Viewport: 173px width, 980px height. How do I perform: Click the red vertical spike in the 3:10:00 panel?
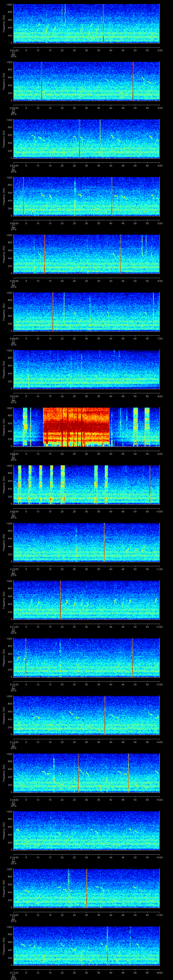pos(104,542)
